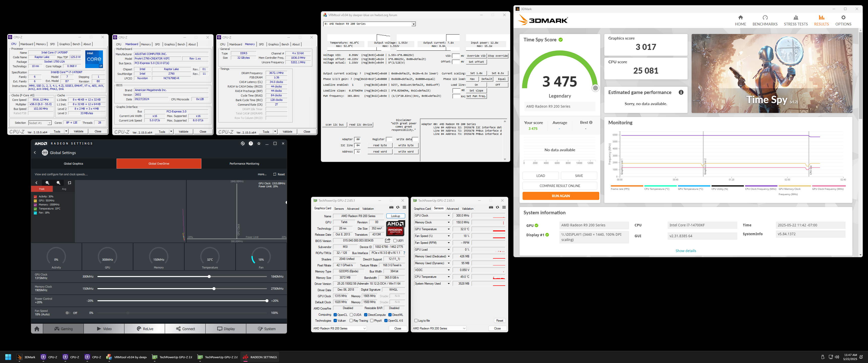The image size is (868, 363).
Task: Click the VRMtool Address input field
Action: click(358, 152)
